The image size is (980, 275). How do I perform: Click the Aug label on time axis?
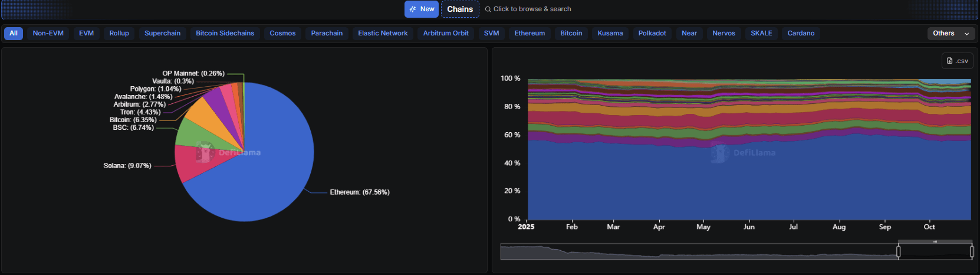point(839,227)
